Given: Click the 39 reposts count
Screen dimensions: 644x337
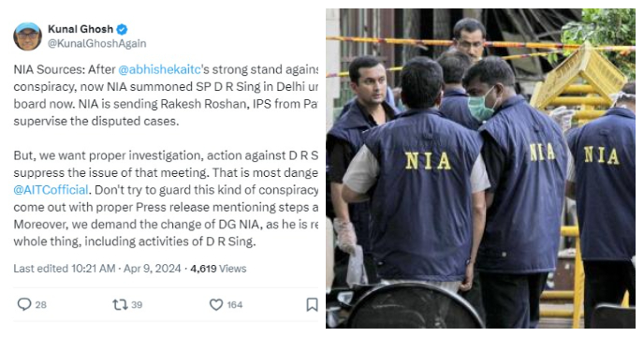Looking at the screenshot, I should pyautogui.click(x=137, y=305).
